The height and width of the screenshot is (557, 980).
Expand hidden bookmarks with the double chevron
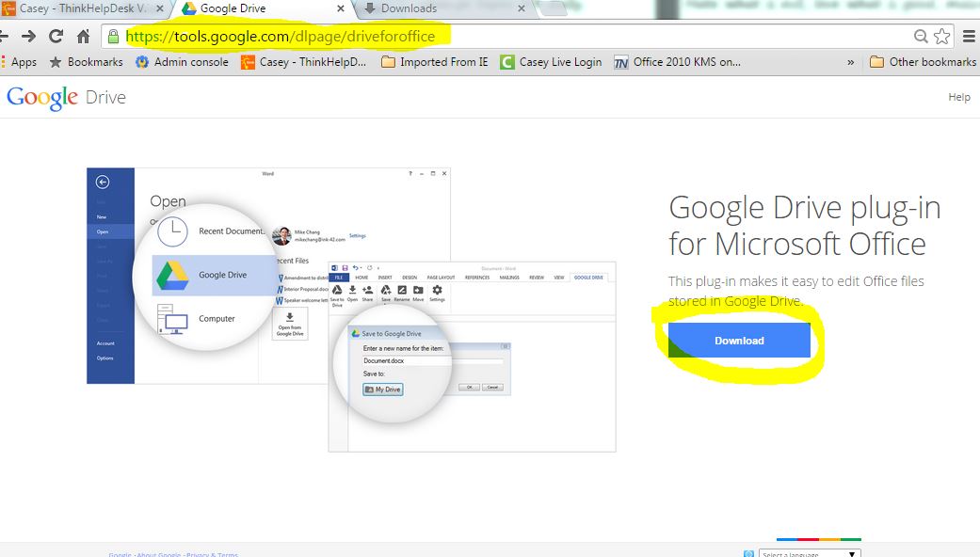coord(851,62)
